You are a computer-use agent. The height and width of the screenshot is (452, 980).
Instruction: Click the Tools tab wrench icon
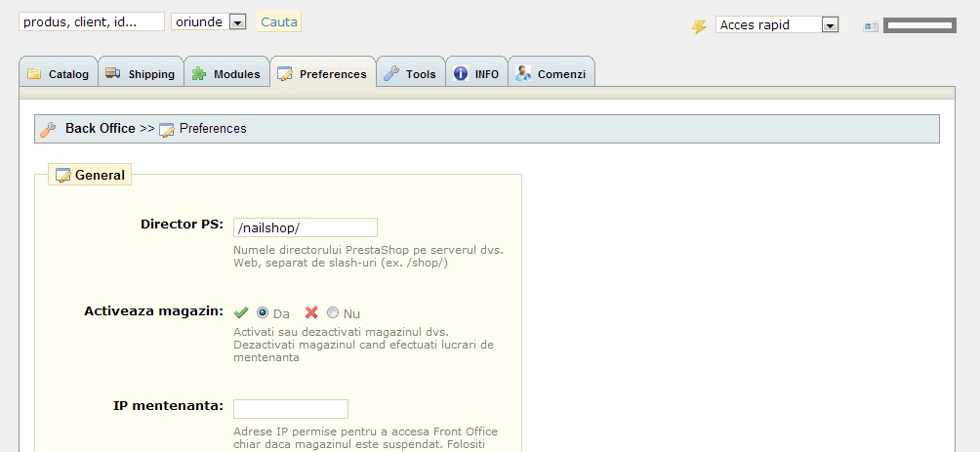click(x=391, y=73)
